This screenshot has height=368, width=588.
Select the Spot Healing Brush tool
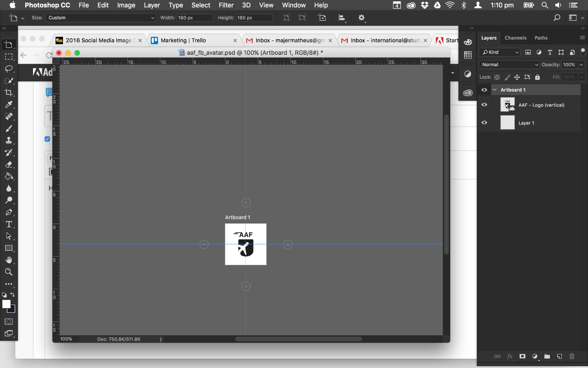pos(9,117)
